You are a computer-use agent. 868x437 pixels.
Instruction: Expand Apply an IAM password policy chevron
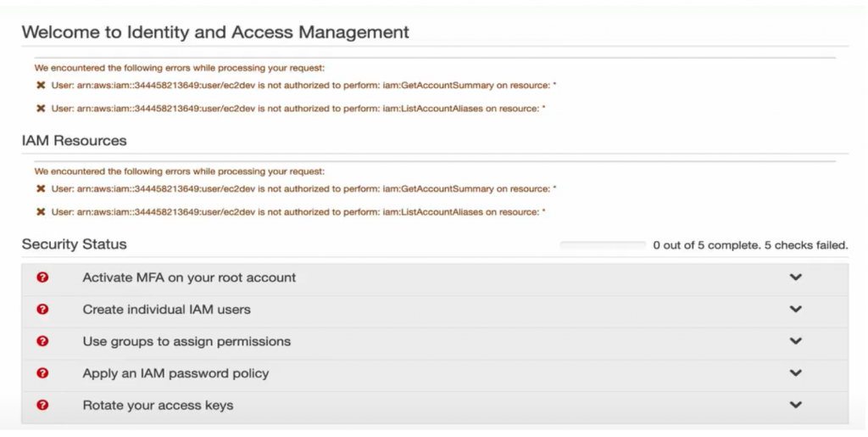click(795, 373)
